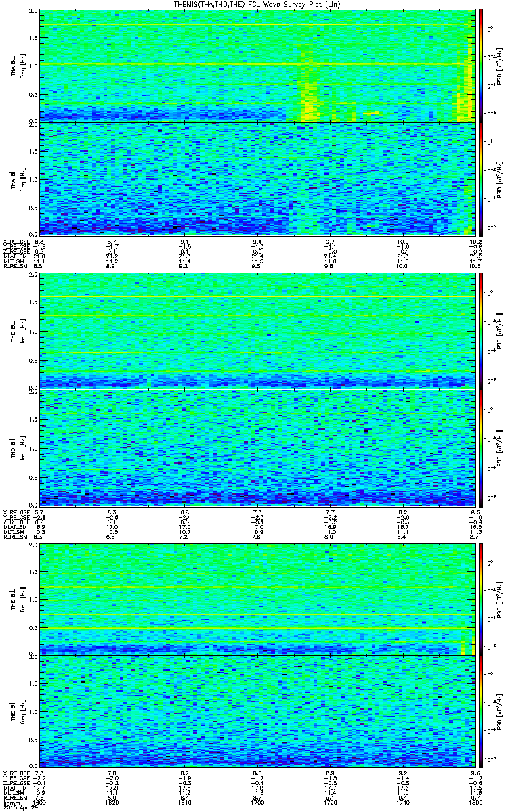Click the THE perpendicular-B spectrogram panel
This screenshot has height=812, width=508.
tap(257, 598)
